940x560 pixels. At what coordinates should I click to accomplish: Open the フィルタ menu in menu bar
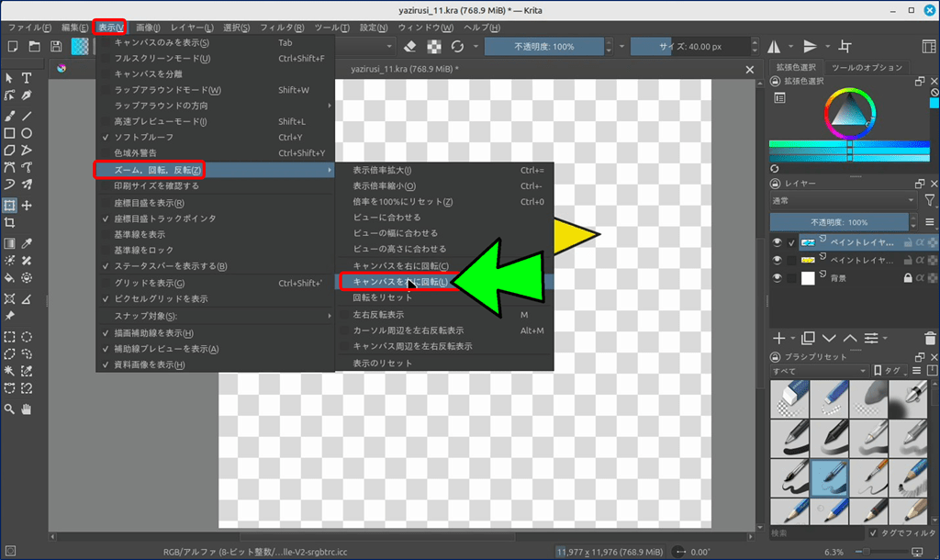pos(281,28)
